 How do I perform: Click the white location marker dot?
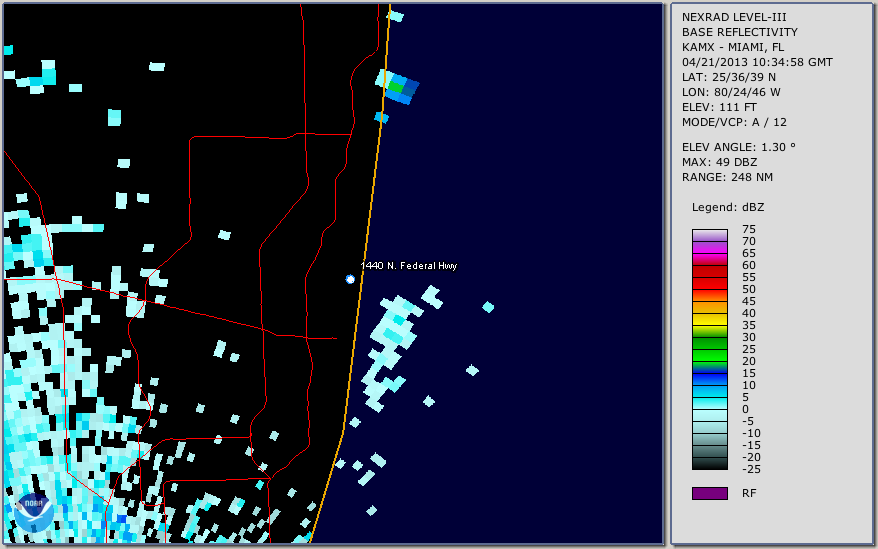click(x=350, y=279)
